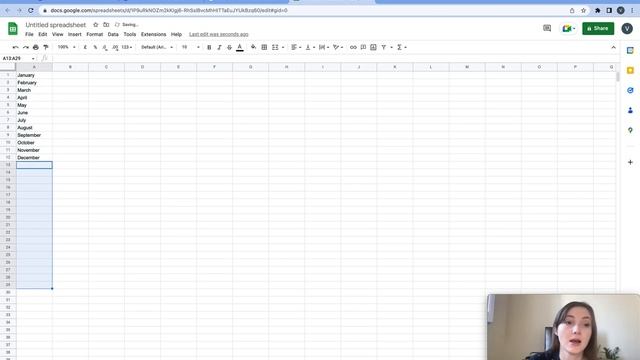Select column A header

coord(34,67)
